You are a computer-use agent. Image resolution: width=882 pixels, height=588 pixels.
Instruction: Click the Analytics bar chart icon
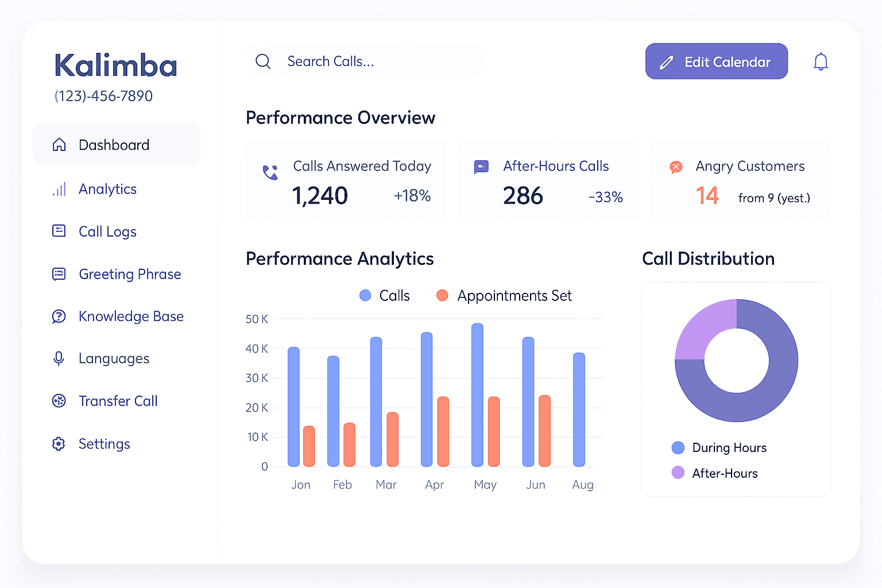point(59,189)
